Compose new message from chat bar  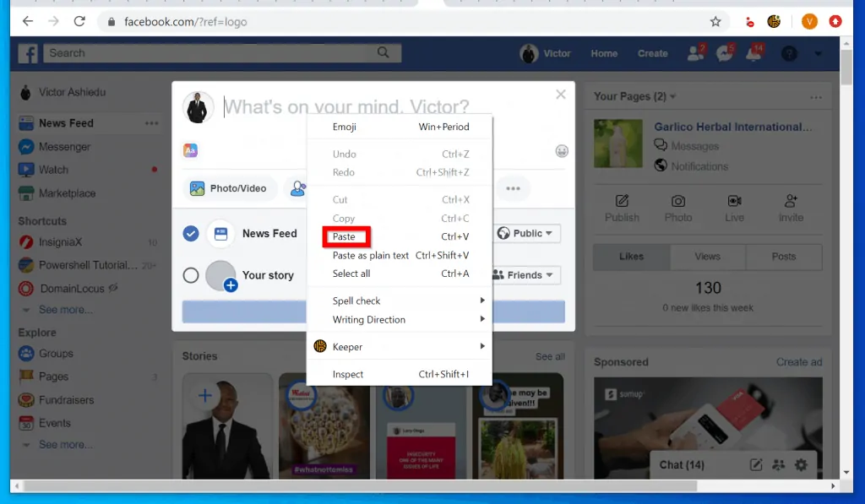[x=756, y=465]
